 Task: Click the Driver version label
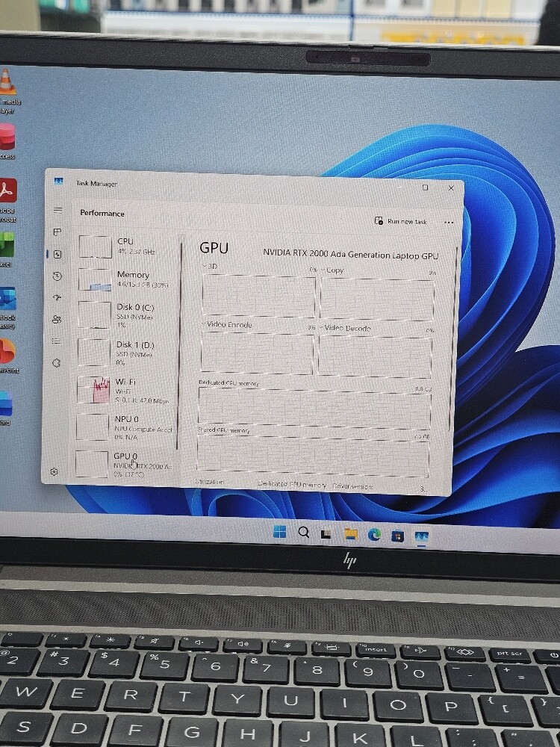coord(352,486)
